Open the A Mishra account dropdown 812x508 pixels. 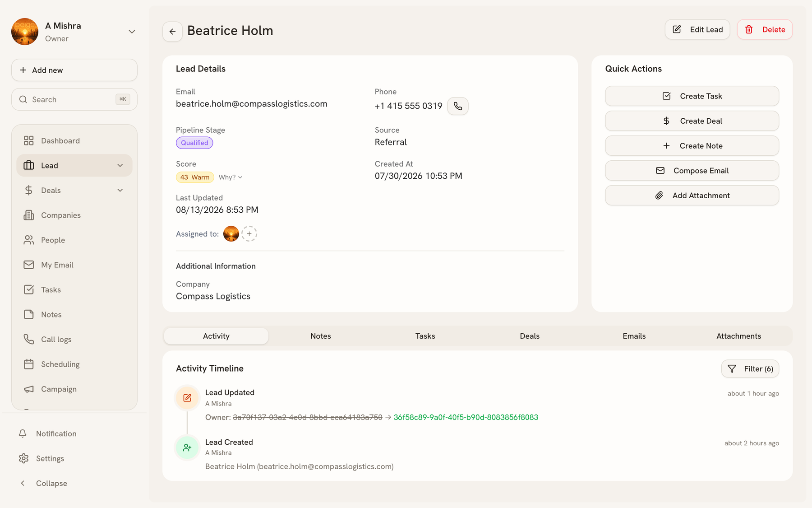tap(132, 32)
